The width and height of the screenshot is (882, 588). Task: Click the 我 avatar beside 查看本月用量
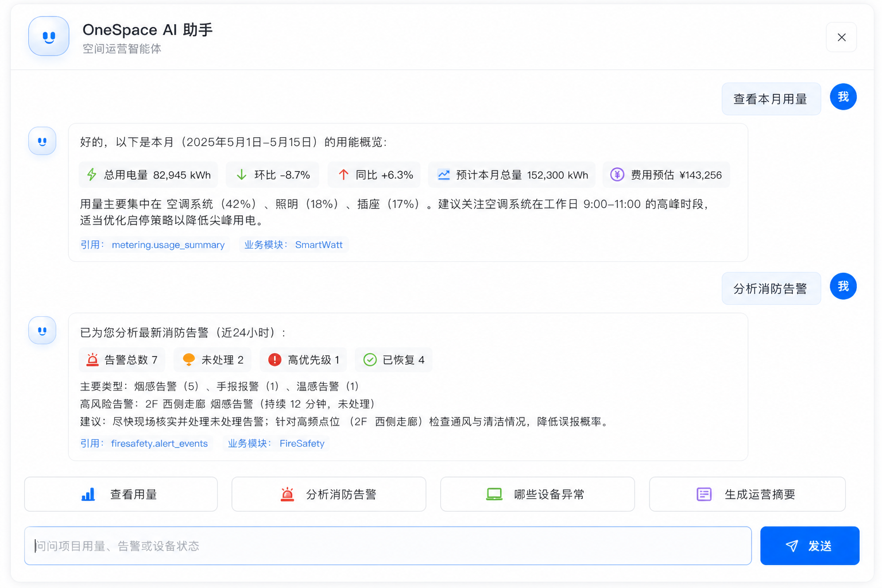pos(844,96)
